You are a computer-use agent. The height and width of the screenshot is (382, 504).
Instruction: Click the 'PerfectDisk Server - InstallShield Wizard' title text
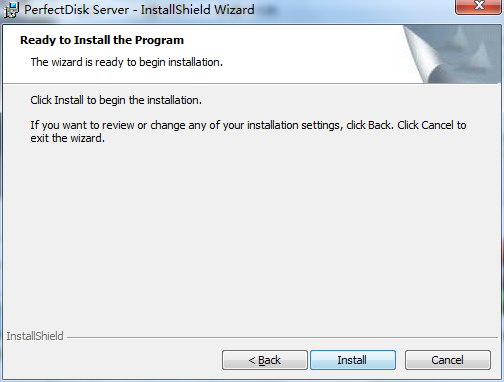pos(139,10)
